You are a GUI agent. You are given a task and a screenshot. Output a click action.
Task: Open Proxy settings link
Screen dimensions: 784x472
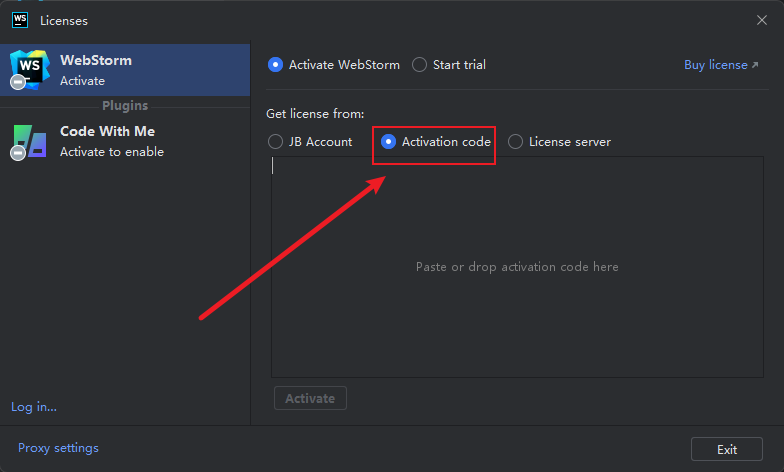click(58, 448)
